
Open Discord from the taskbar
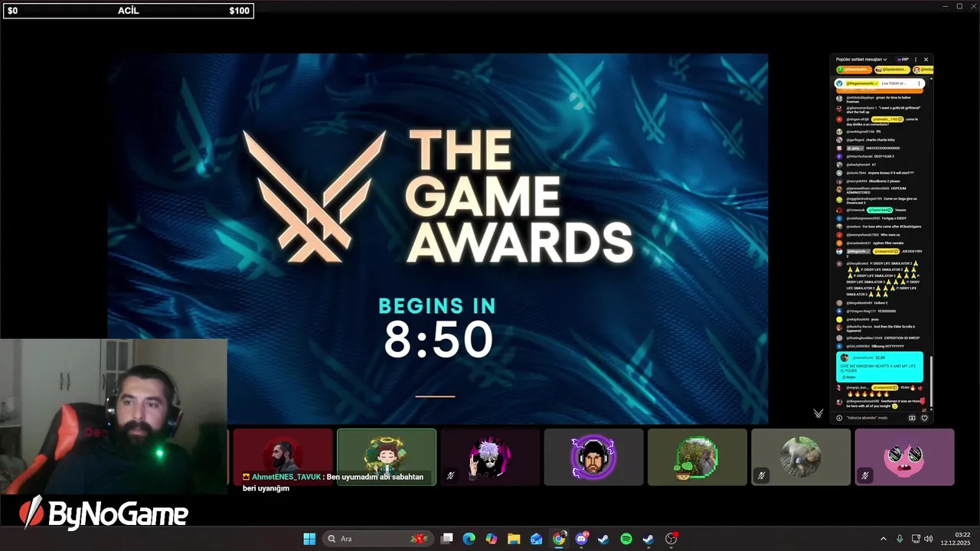581,539
